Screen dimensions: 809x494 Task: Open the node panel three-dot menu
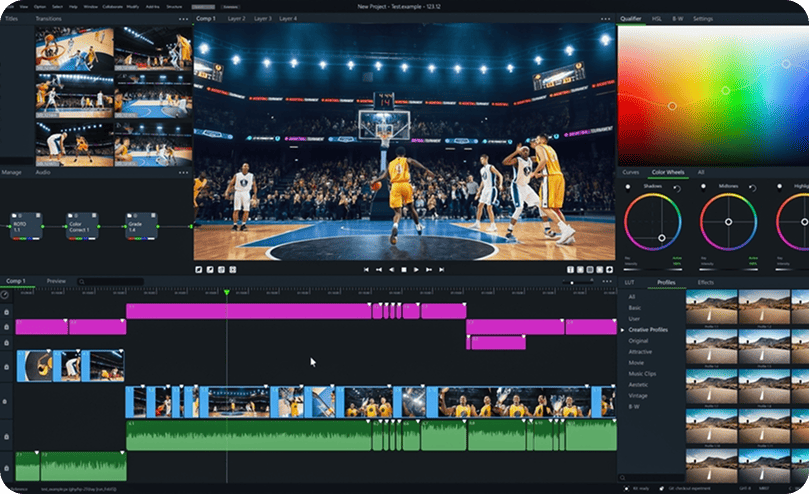pyautogui.click(x=183, y=172)
